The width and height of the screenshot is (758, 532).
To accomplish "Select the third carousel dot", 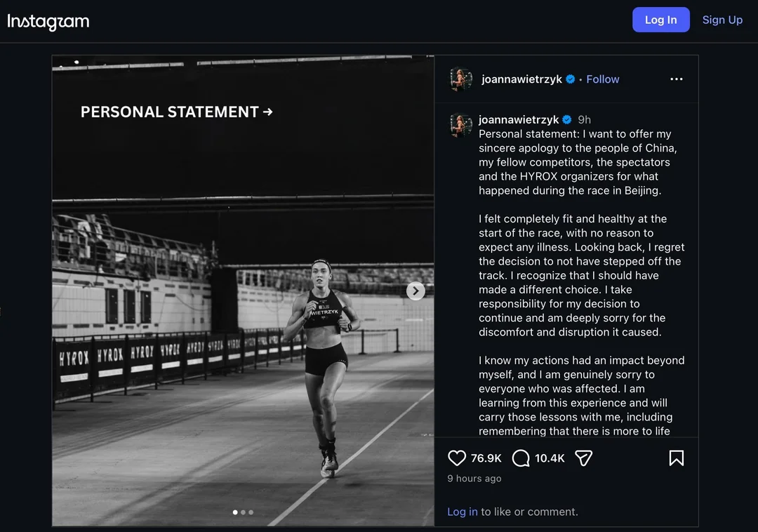I will point(251,512).
